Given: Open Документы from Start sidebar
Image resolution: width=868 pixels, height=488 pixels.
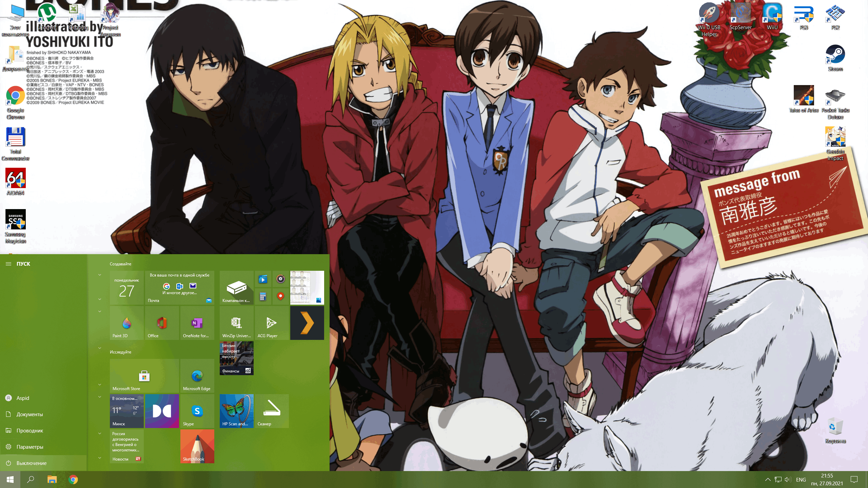Looking at the screenshot, I should 43,414.
